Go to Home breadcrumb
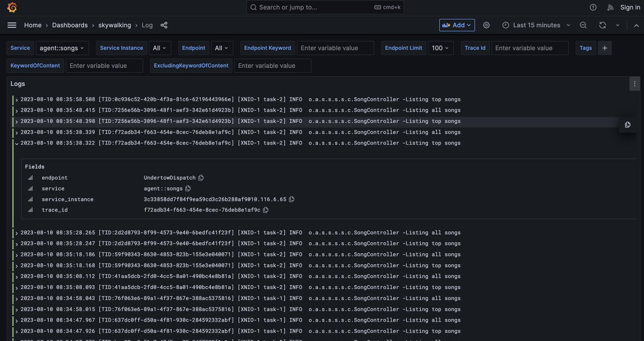 [x=33, y=25]
